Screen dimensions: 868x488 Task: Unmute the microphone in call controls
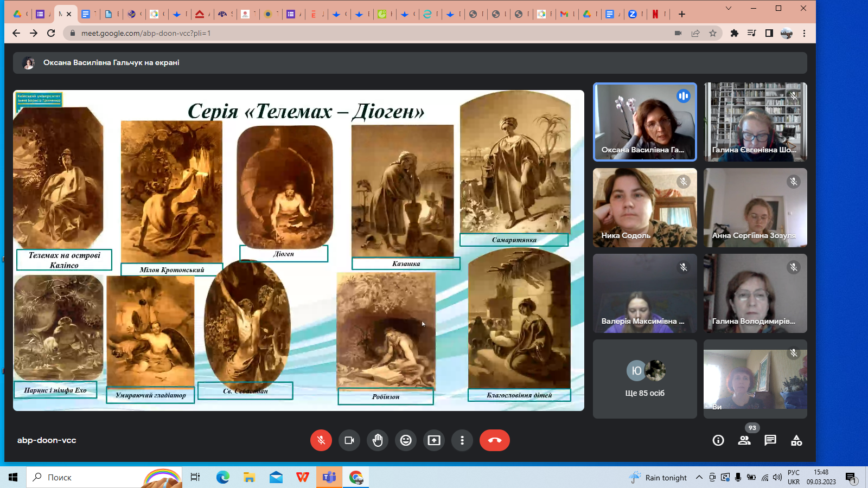[321, 440]
